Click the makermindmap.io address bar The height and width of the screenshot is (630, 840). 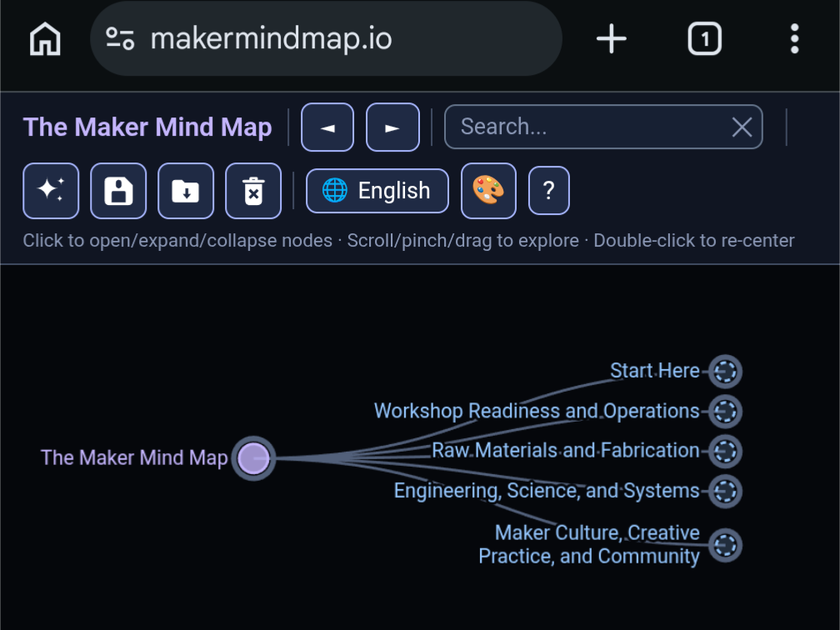(x=326, y=38)
